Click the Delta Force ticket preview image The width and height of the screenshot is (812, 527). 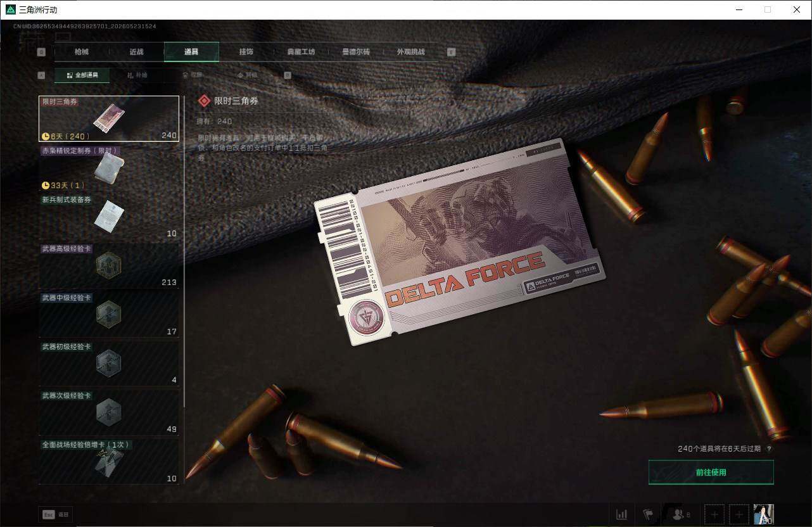(459, 241)
